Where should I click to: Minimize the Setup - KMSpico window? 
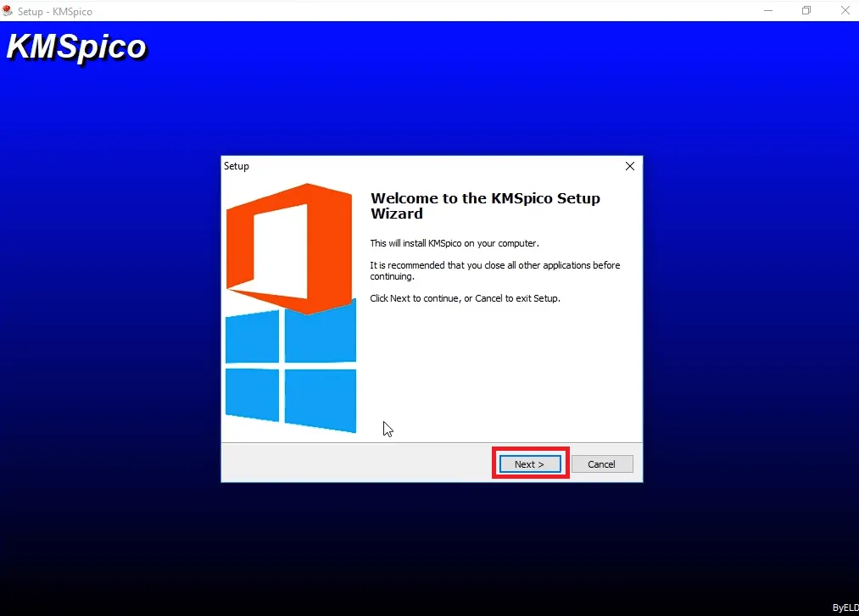point(768,10)
